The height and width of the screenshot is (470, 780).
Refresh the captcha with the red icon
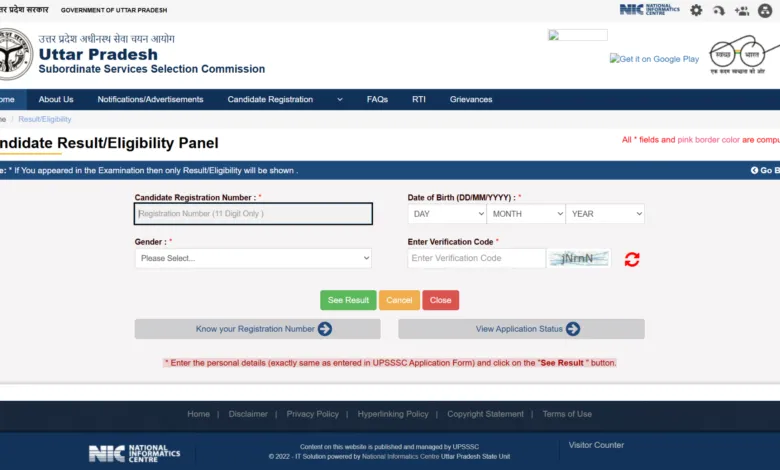tap(632, 259)
